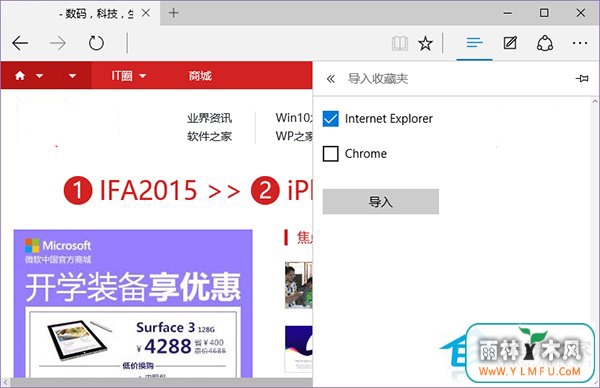This screenshot has height=388, width=600.
Task: Open the 软件之家 link
Action: click(x=209, y=136)
